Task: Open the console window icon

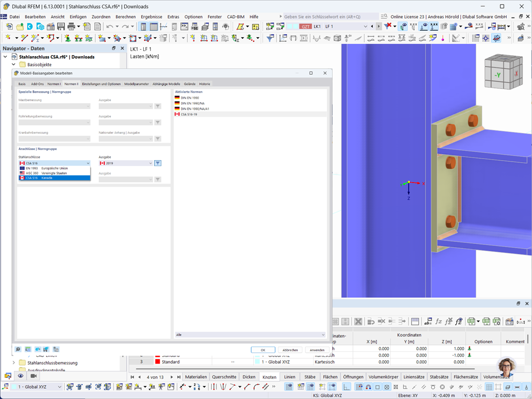Action: pos(184,27)
